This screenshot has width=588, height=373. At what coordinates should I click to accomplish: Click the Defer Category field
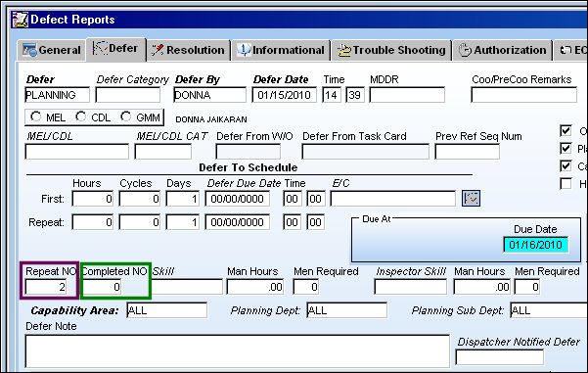tap(128, 95)
